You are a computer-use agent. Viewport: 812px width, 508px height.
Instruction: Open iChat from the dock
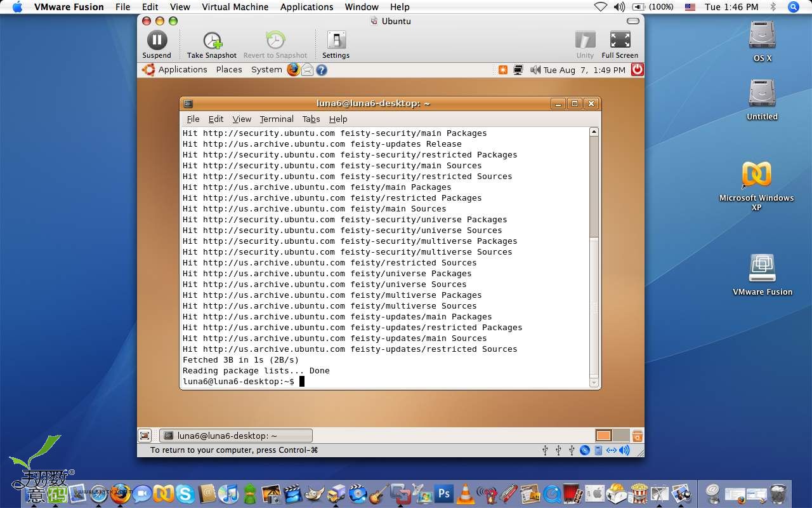tap(141, 493)
